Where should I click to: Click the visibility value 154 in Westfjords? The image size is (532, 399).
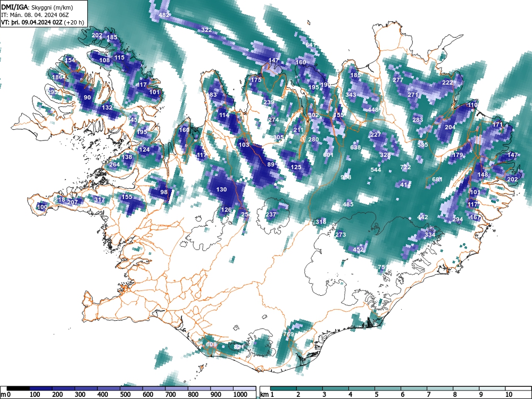coord(70,61)
